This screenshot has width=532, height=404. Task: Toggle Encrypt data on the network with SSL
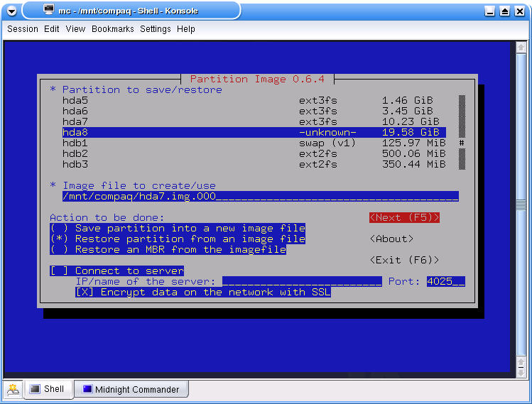203,292
